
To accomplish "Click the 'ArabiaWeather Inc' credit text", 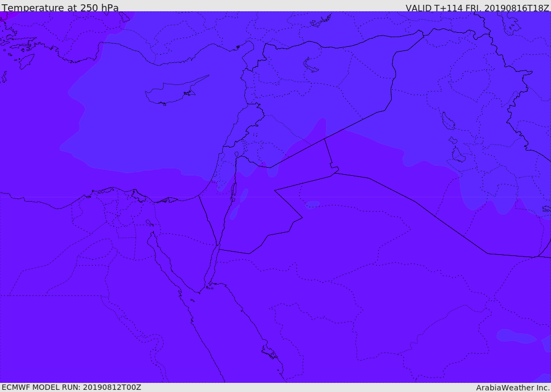I will click(x=512, y=388).
